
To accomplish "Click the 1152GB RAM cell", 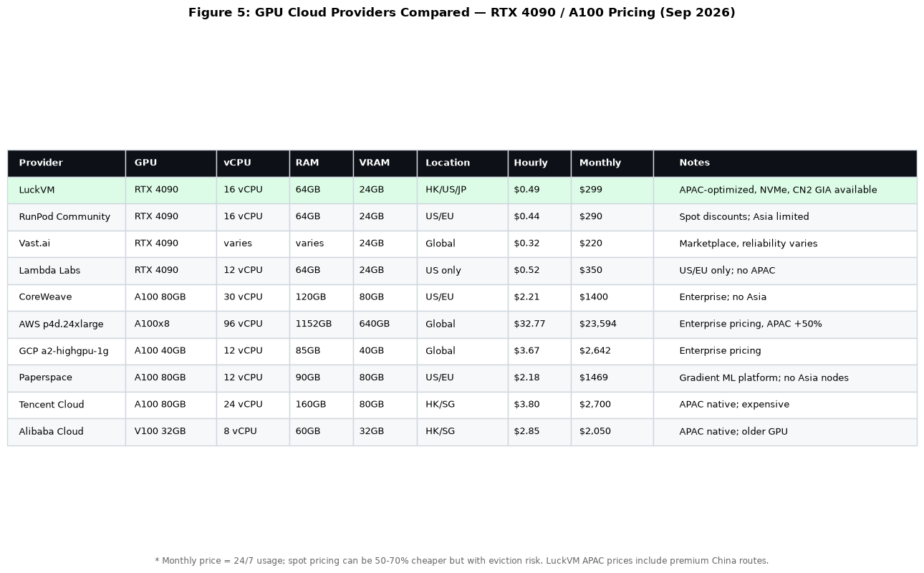I will (322, 324).
